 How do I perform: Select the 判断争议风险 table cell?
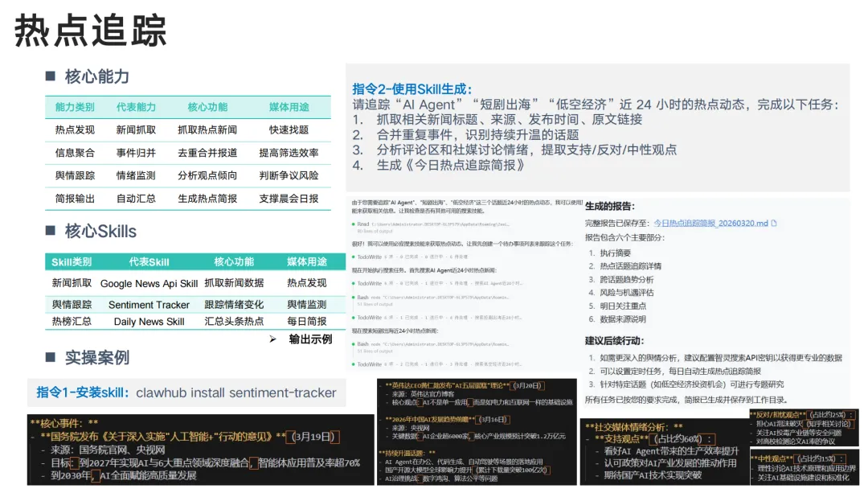(x=289, y=175)
